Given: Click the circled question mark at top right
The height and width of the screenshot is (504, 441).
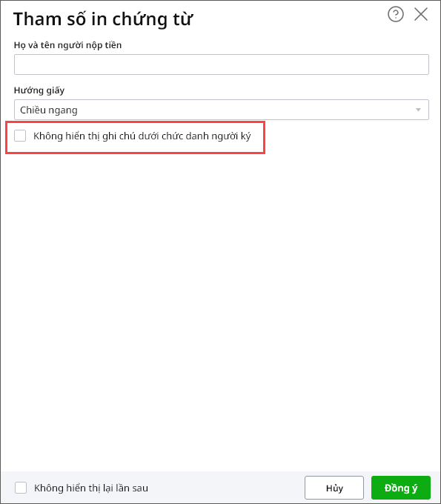Looking at the screenshot, I should [x=395, y=15].
